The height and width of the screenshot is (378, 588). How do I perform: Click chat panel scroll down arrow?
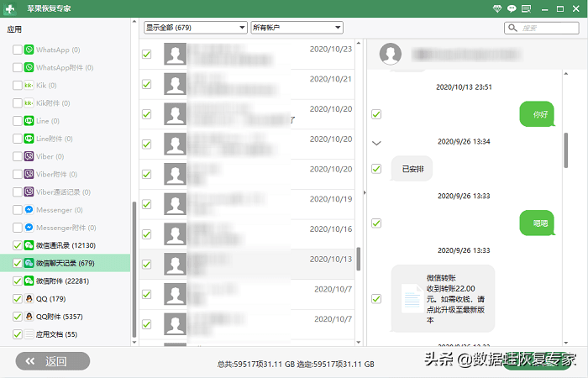click(x=566, y=343)
